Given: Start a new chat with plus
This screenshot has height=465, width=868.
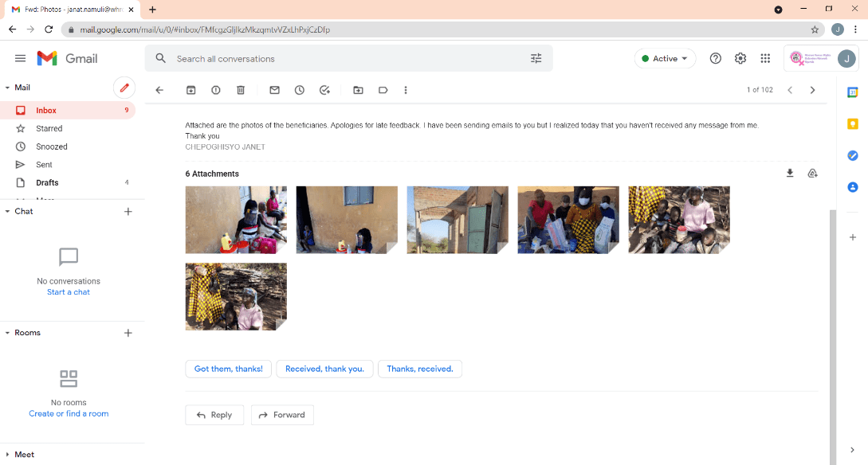Looking at the screenshot, I should click(128, 211).
